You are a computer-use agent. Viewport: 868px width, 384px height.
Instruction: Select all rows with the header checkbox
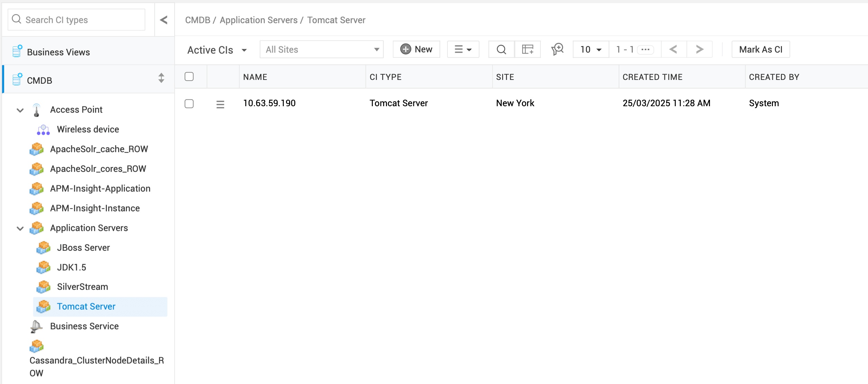189,76
